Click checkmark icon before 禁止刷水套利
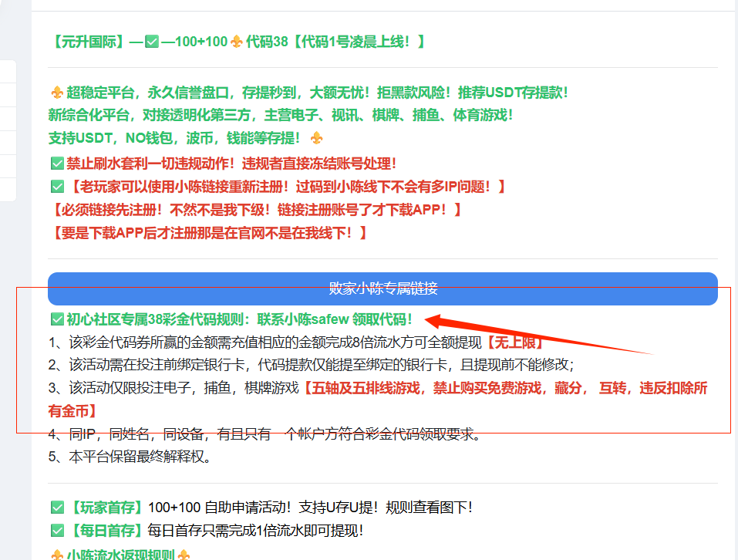 (56, 164)
